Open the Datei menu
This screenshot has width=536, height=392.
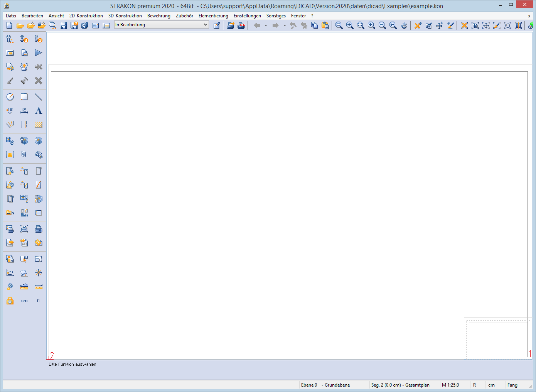(x=11, y=16)
